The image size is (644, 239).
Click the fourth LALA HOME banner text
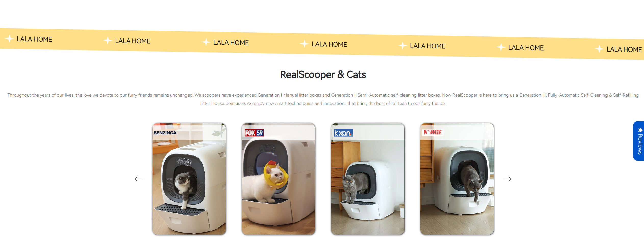(x=329, y=44)
